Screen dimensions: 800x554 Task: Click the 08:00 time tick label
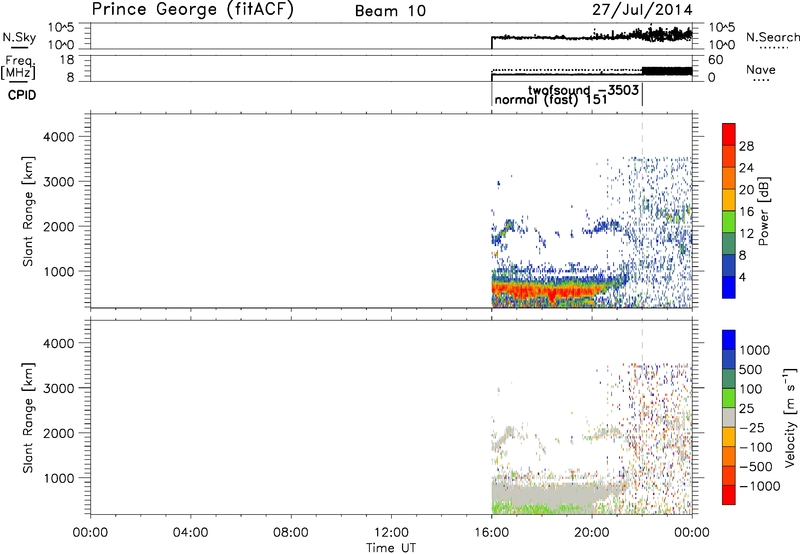(x=291, y=533)
